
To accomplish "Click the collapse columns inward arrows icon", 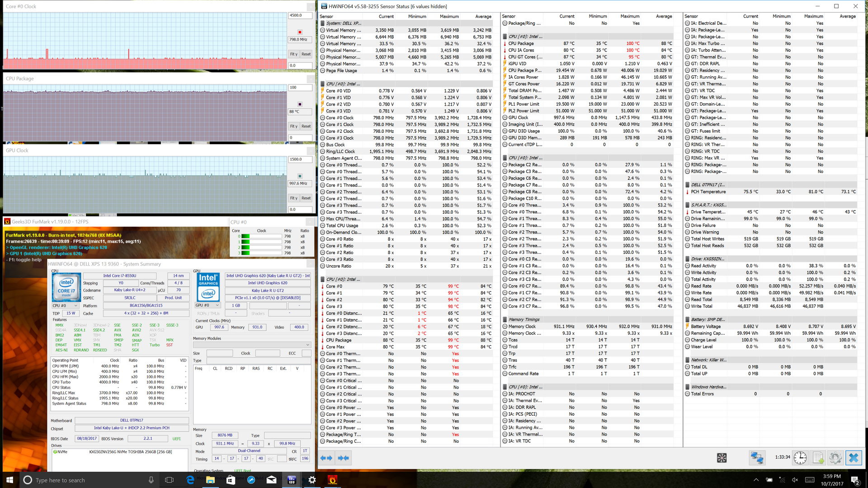I will pyautogui.click(x=344, y=458).
